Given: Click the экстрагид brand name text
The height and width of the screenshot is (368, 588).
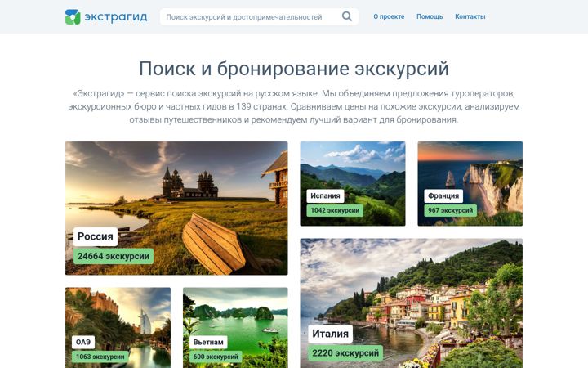Looking at the screenshot, I should (116, 17).
